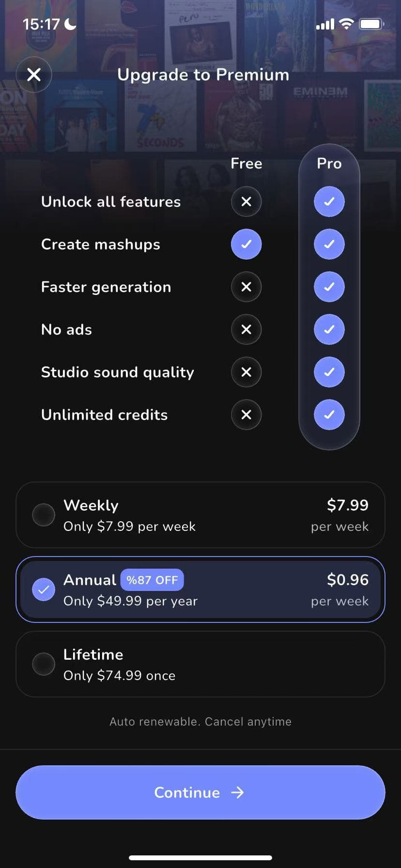This screenshot has height=868, width=401.
Task: Click Pro checkmark for Unlock all features
Action: pos(329,201)
